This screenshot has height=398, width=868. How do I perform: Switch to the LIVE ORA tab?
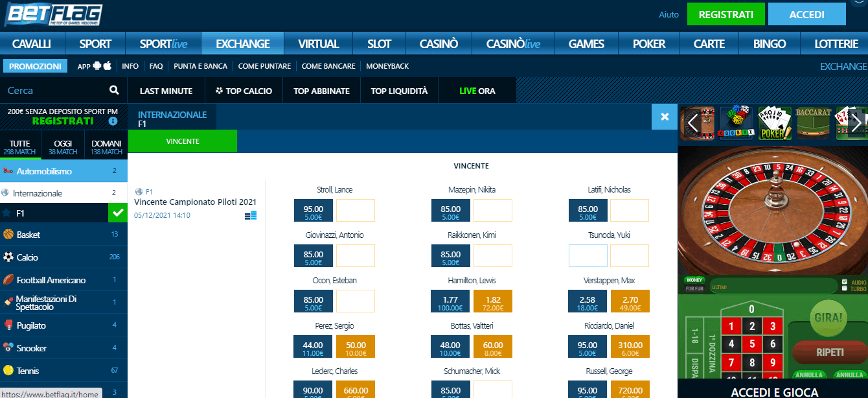click(477, 91)
